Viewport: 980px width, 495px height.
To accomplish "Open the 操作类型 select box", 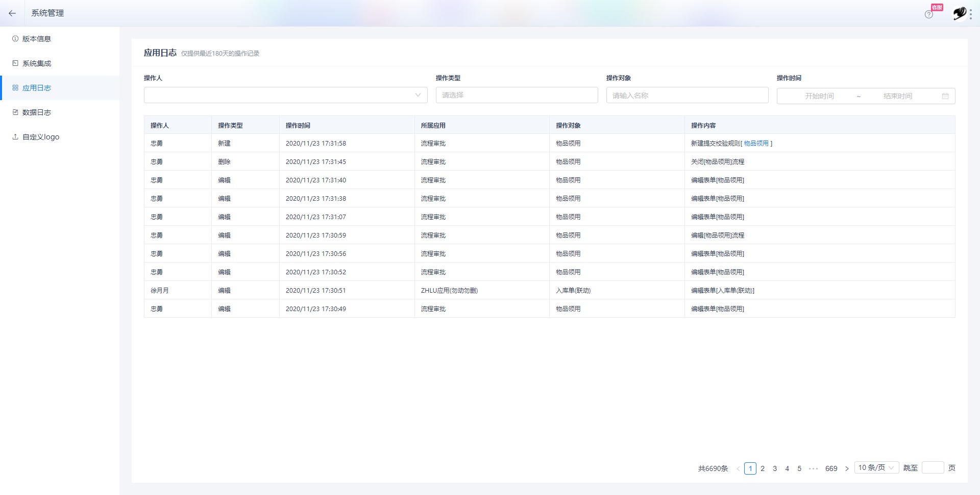I will coord(517,95).
